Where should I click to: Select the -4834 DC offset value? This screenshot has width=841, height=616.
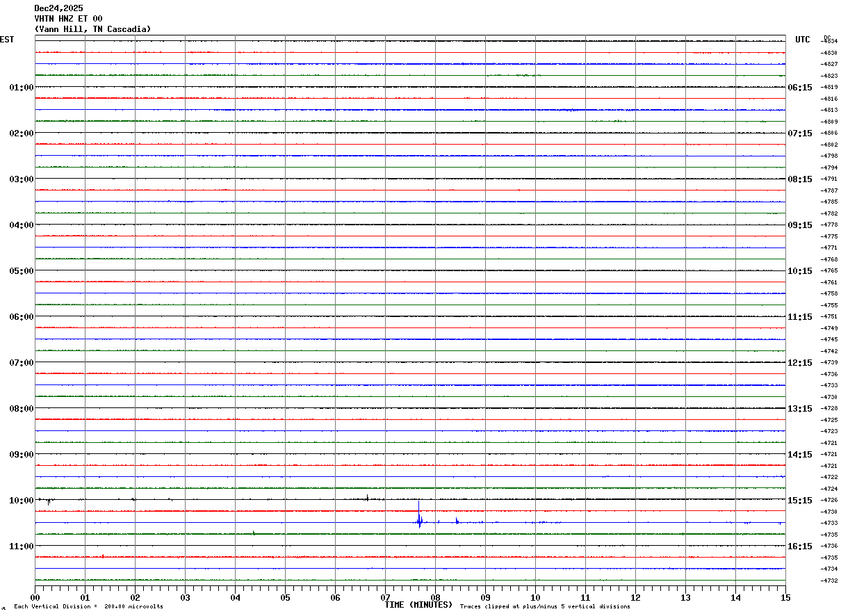(829, 42)
